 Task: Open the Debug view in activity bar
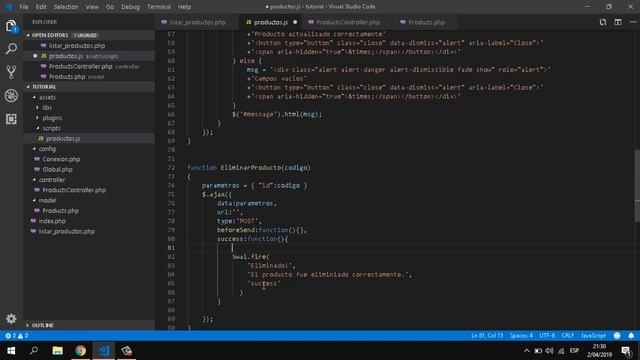tap(11, 96)
